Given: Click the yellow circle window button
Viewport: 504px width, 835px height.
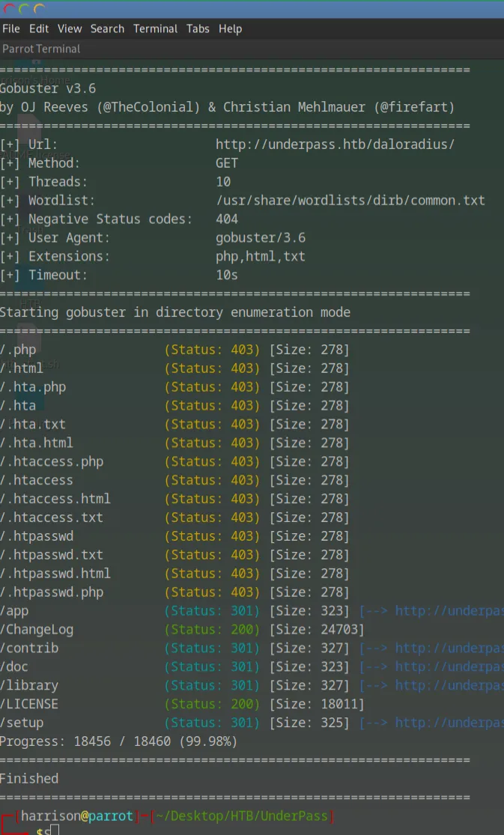Looking at the screenshot, I should coord(39,9).
